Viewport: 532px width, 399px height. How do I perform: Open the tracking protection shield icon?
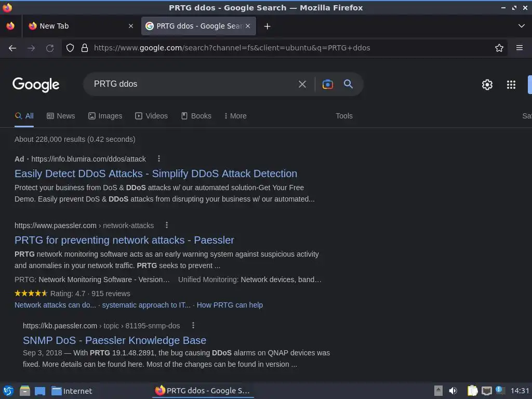[x=70, y=48]
